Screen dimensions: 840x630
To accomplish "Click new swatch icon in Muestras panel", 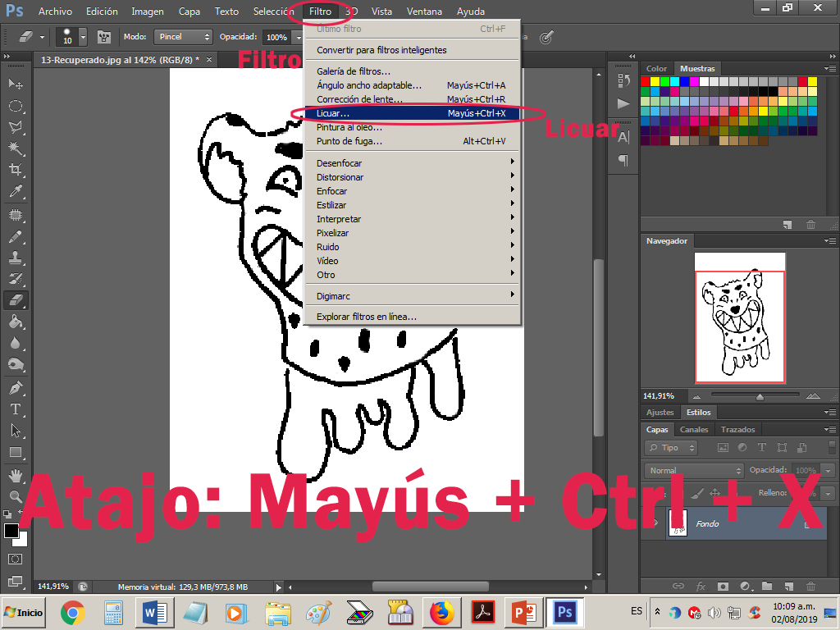I will coord(787,225).
